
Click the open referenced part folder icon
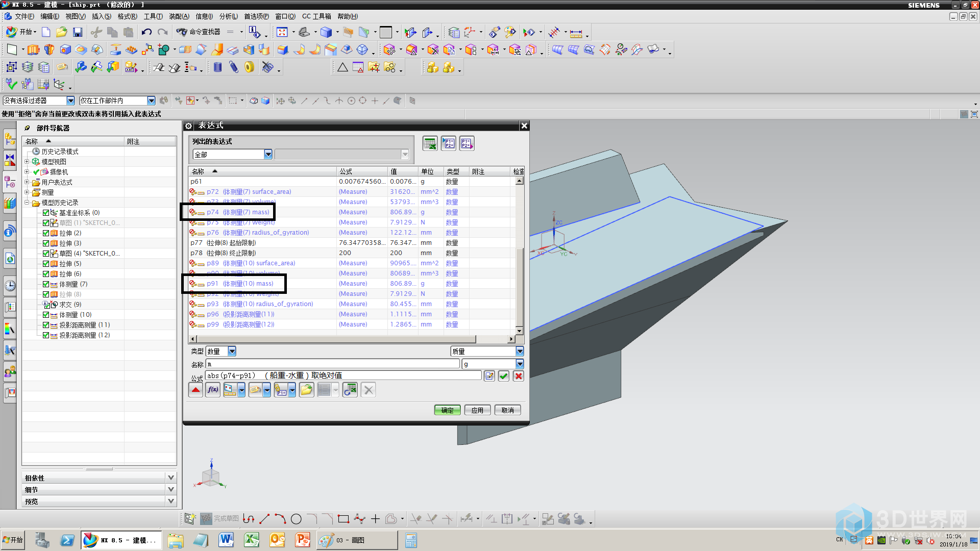coord(306,390)
